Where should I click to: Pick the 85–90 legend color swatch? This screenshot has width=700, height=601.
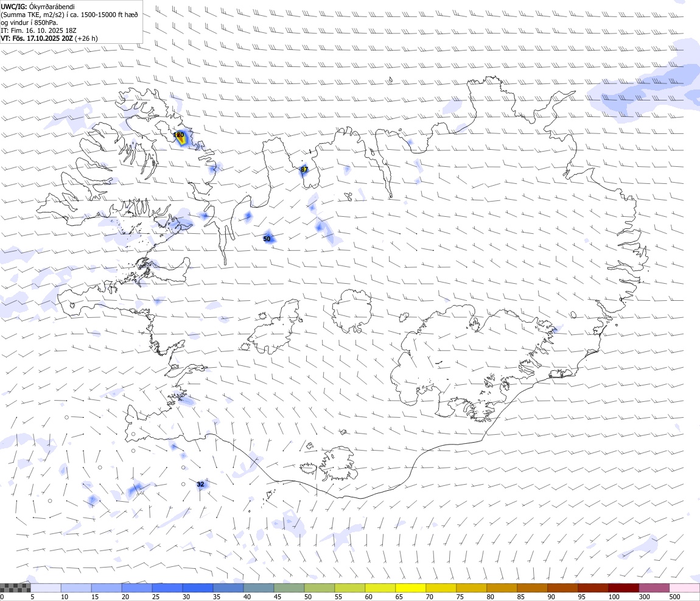pos(533,588)
